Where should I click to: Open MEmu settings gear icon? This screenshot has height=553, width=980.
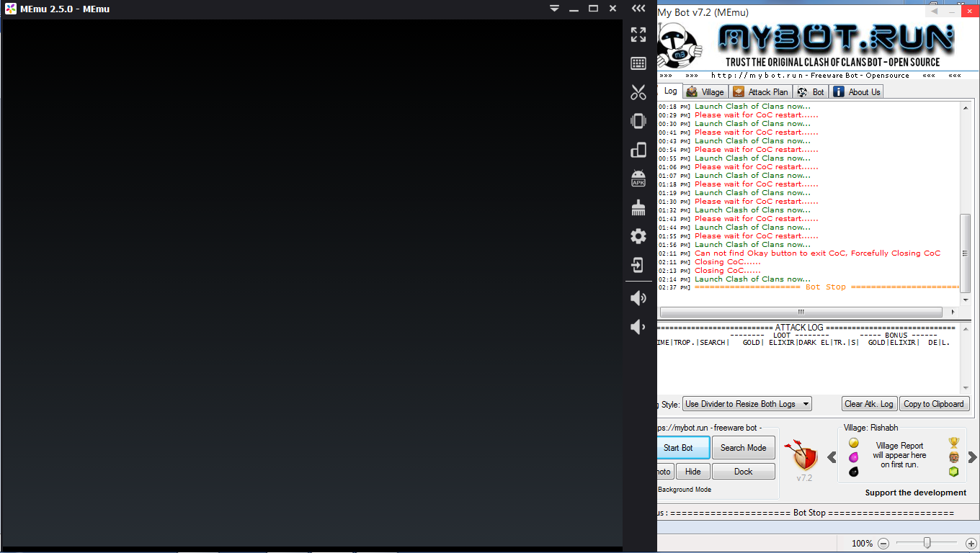tap(638, 236)
